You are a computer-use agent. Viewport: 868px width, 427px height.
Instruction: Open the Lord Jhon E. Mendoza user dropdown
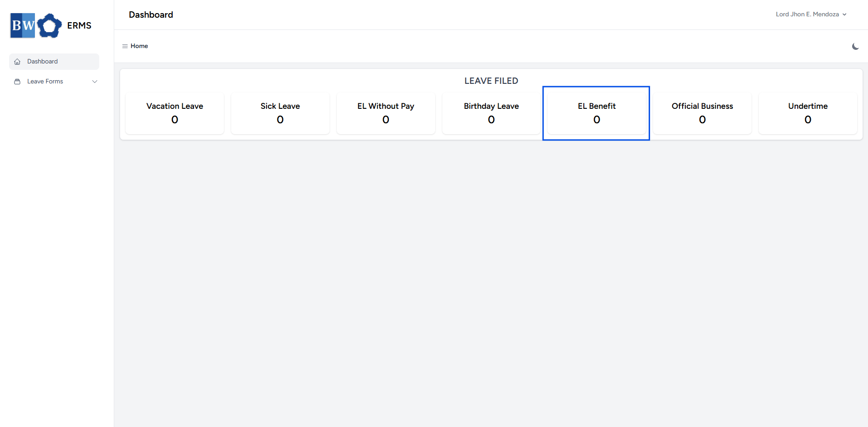pos(811,15)
